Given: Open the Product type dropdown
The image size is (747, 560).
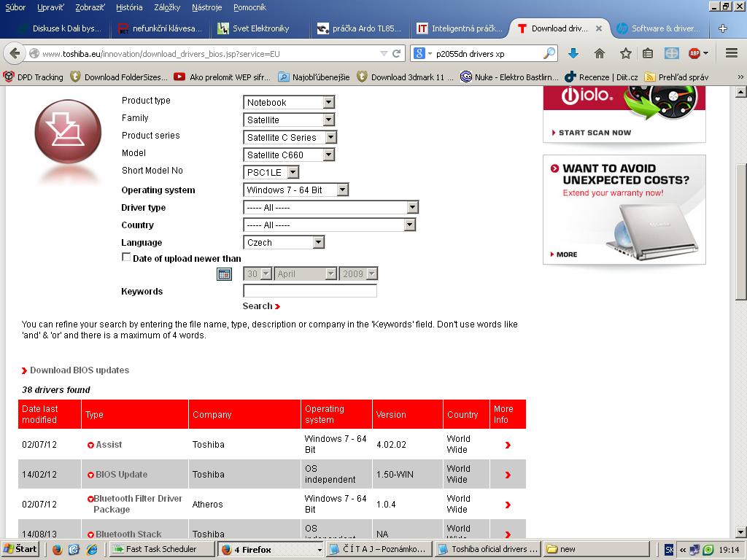Looking at the screenshot, I should pos(289,102).
